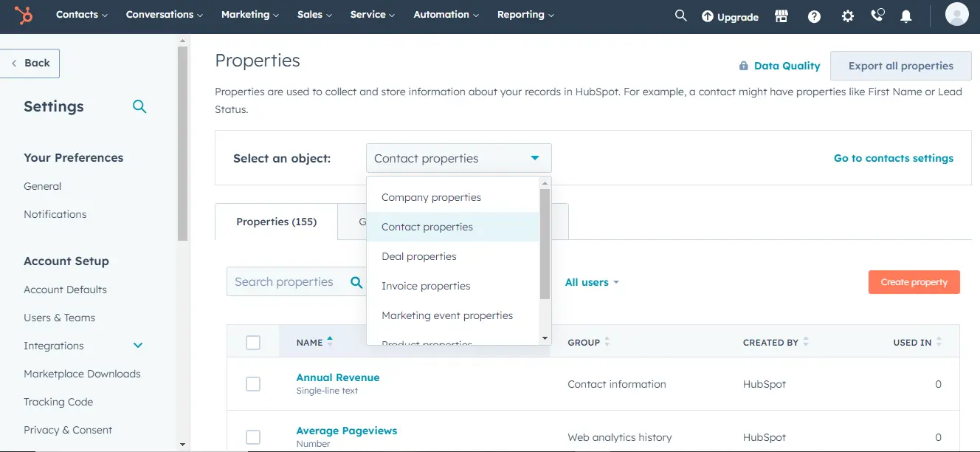Image resolution: width=980 pixels, height=452 pixels.
Task: Click Export all properties button
Action: 901,66
